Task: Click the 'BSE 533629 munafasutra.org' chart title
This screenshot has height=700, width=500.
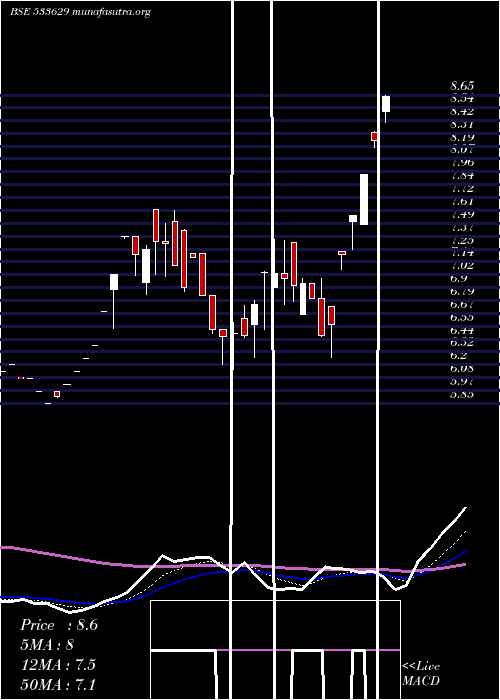Action: click(80, 12)
